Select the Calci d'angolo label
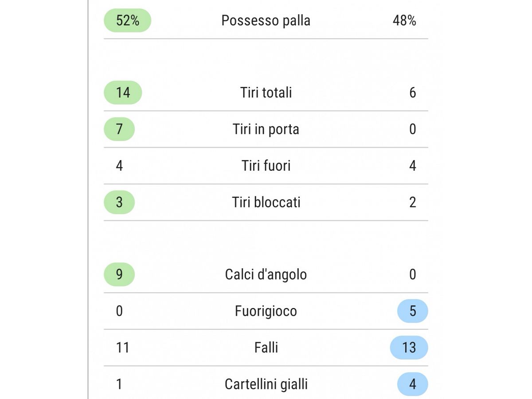Image resolution: width=532 pixels, height=399 pixels. [x=266, y=274]
